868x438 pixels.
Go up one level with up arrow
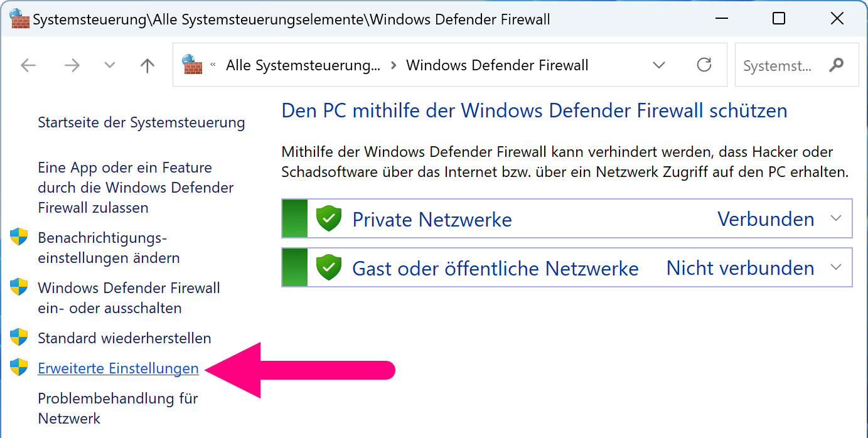pyautogui.click(x=147, y=65)
